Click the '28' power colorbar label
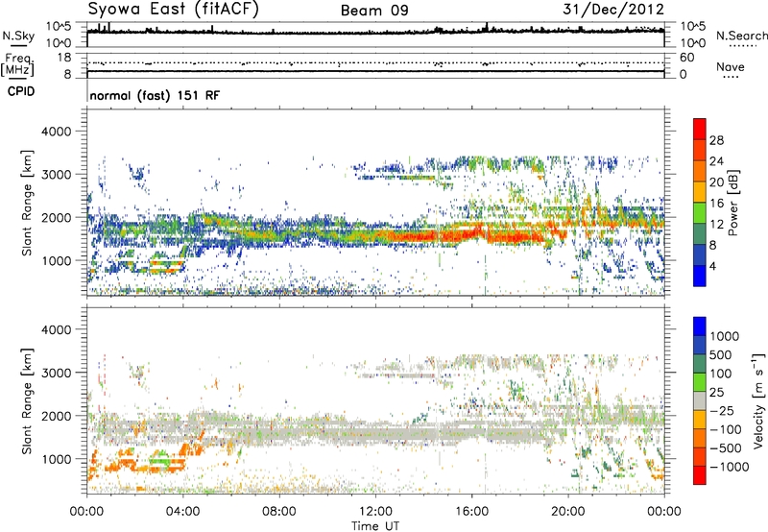The image size is (768, 532). (716, 140)
